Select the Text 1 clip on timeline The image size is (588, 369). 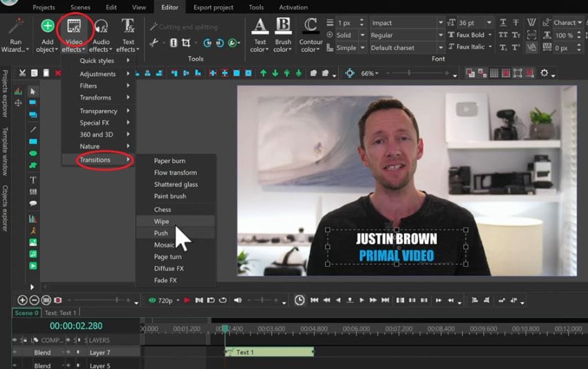coord(269,352)
